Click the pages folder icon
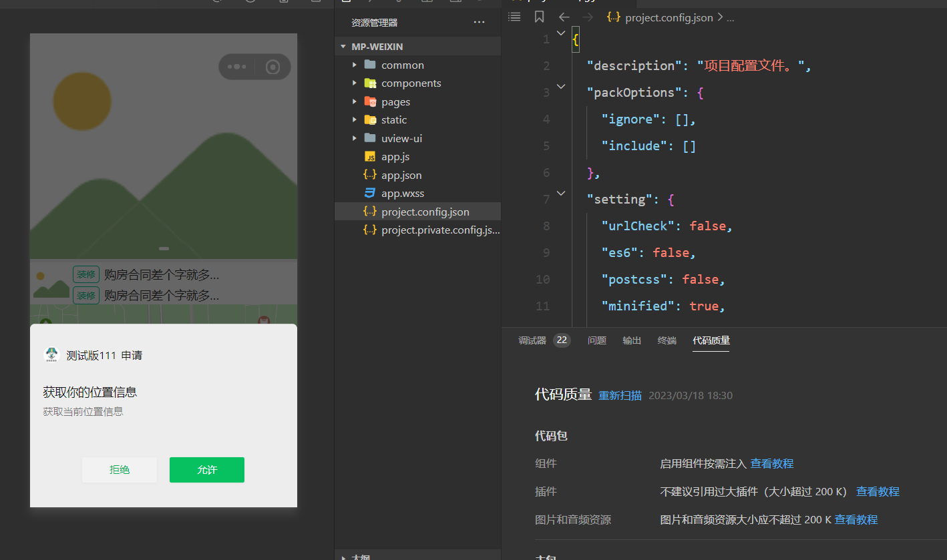The height and width of the screenshot is (560, 947). point(370,101)
